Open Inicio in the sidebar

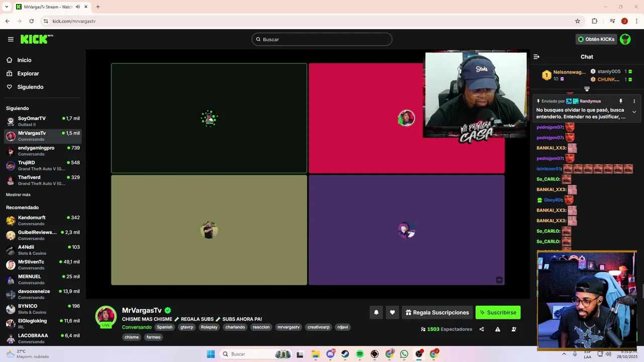click(x=43, y=60)
